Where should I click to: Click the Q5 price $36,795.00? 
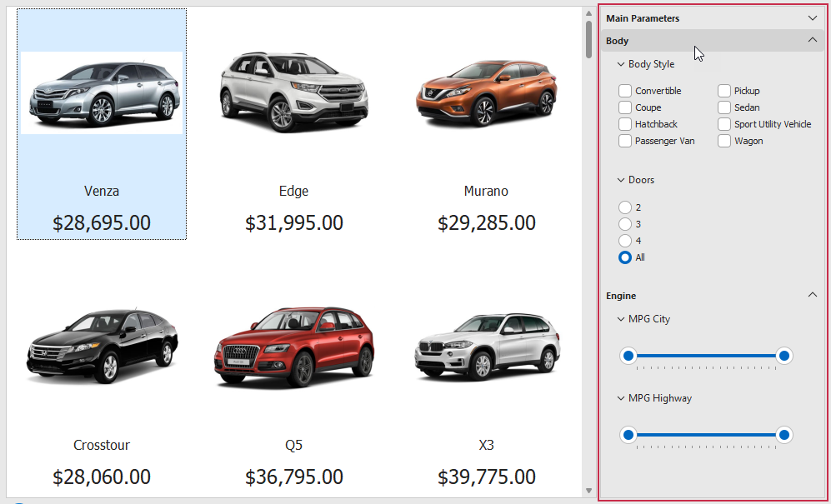point(294,477)
